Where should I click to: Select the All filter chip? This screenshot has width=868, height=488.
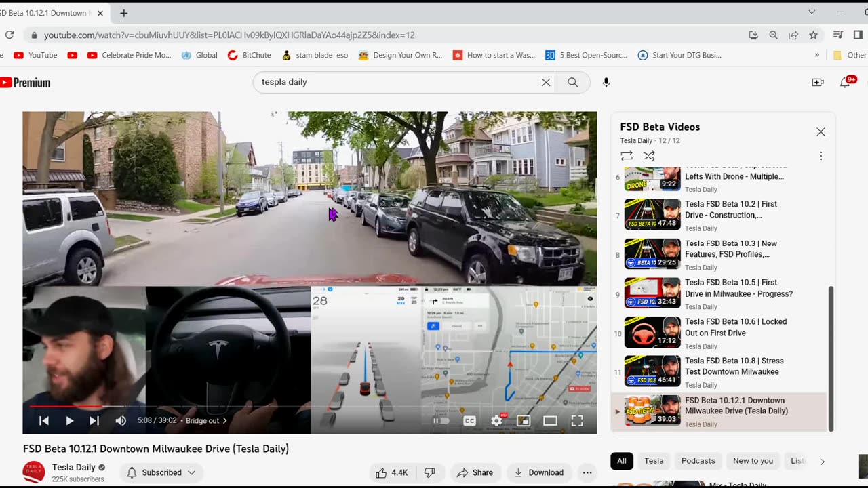click(x=622, y=461)
